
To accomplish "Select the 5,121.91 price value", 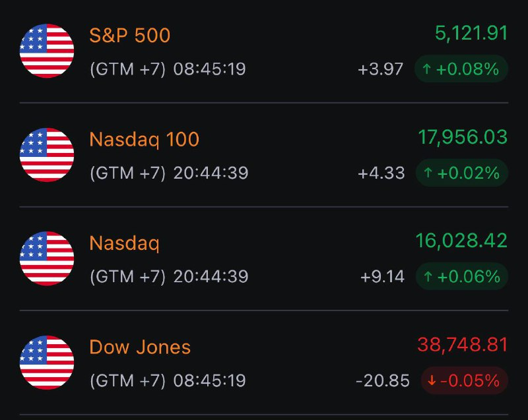I will [x=471, y=33].
